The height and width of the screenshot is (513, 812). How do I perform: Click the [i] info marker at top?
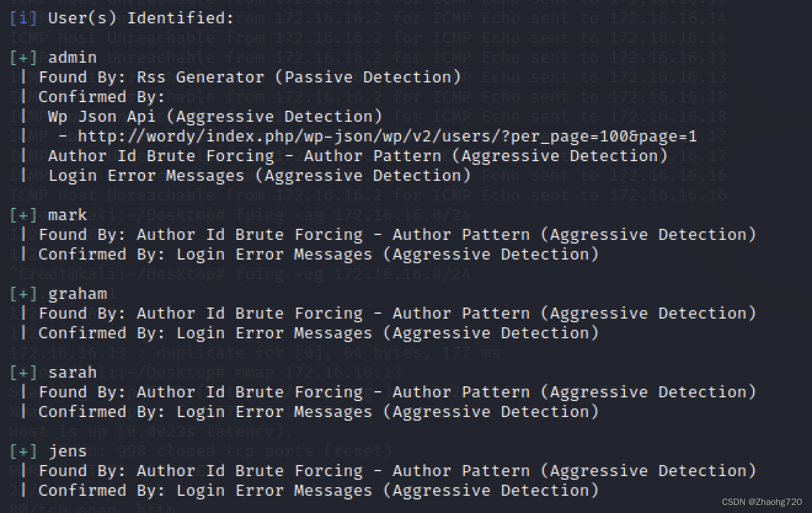23,18
